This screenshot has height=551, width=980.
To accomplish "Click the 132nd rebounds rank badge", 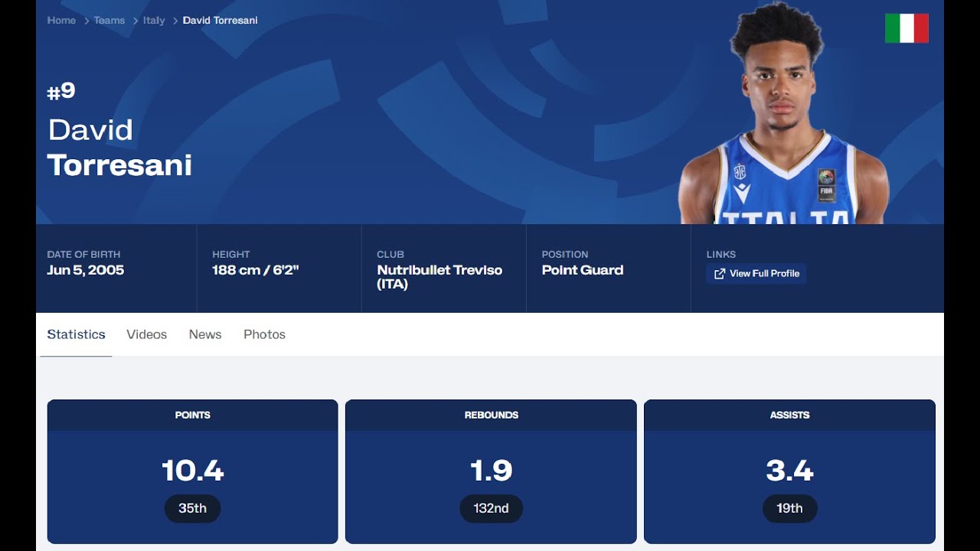I will click(491, 508).
